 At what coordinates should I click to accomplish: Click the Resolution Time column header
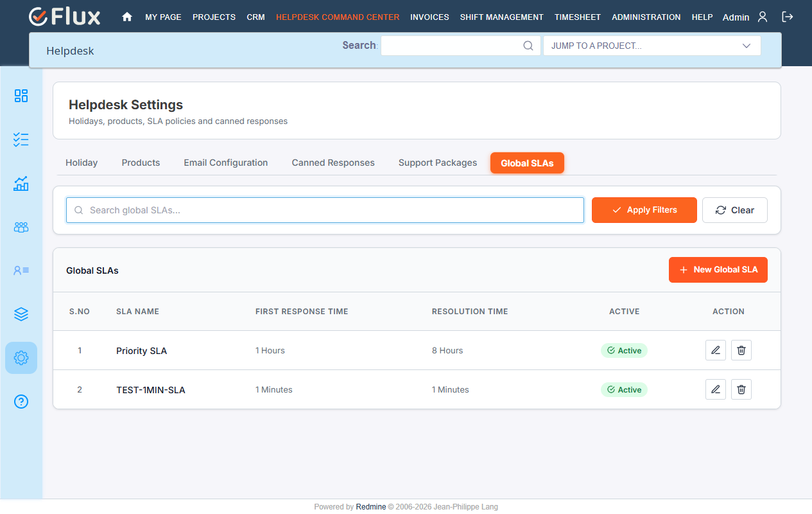[x=470, y=312]
